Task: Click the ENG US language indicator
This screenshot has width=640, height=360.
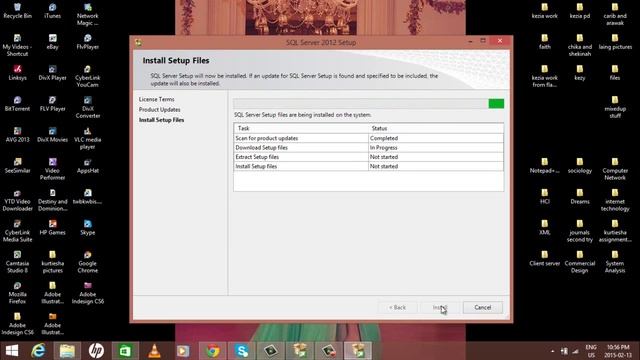Action: pos(591,351)
